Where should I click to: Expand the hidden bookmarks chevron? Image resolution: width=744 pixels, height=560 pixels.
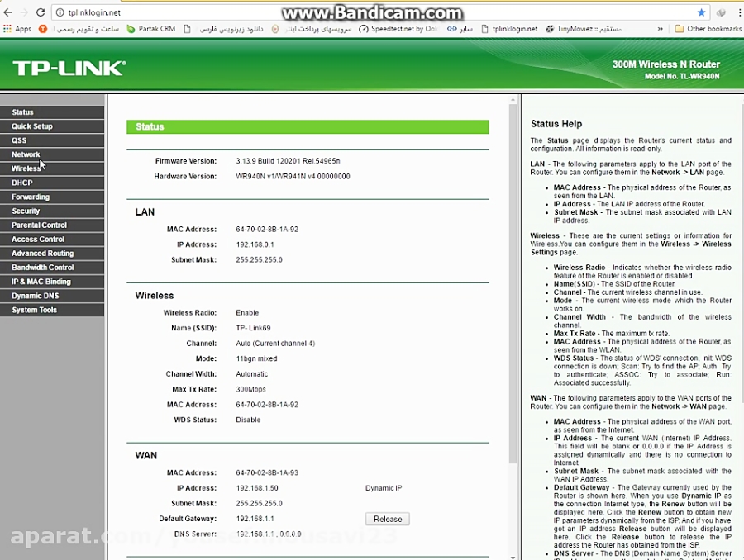tap(660, 29)
